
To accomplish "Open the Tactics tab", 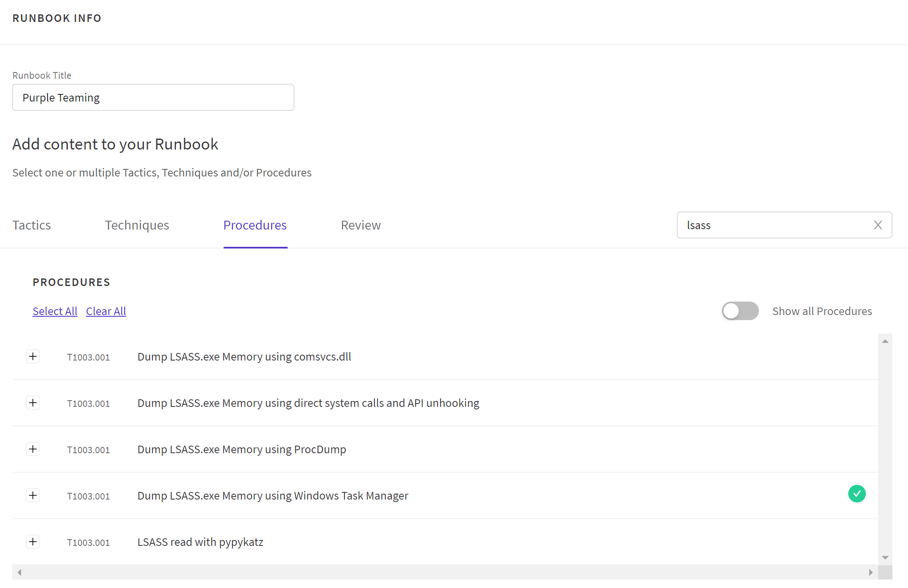I will pos(32,225).
